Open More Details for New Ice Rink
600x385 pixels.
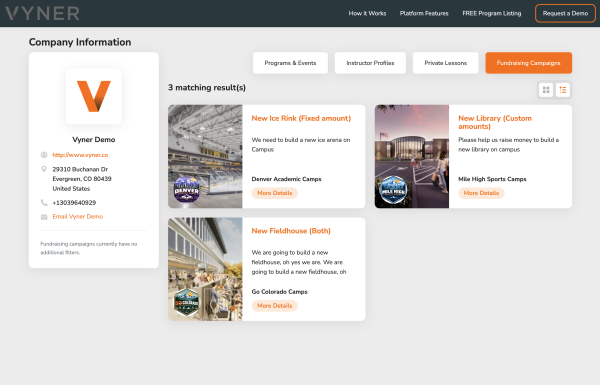pyautogui.click(x=275, y=193)
